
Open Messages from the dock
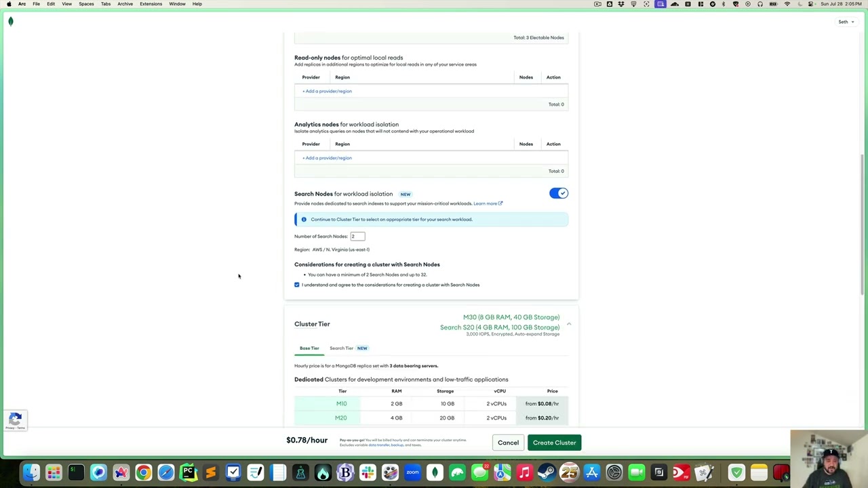[x=479, y=472]
